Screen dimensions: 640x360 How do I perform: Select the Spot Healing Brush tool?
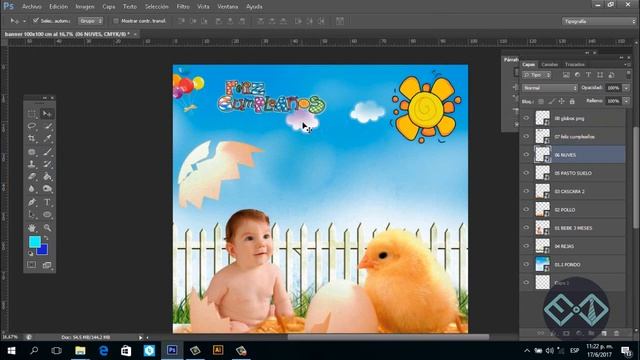tap(32, 152)
